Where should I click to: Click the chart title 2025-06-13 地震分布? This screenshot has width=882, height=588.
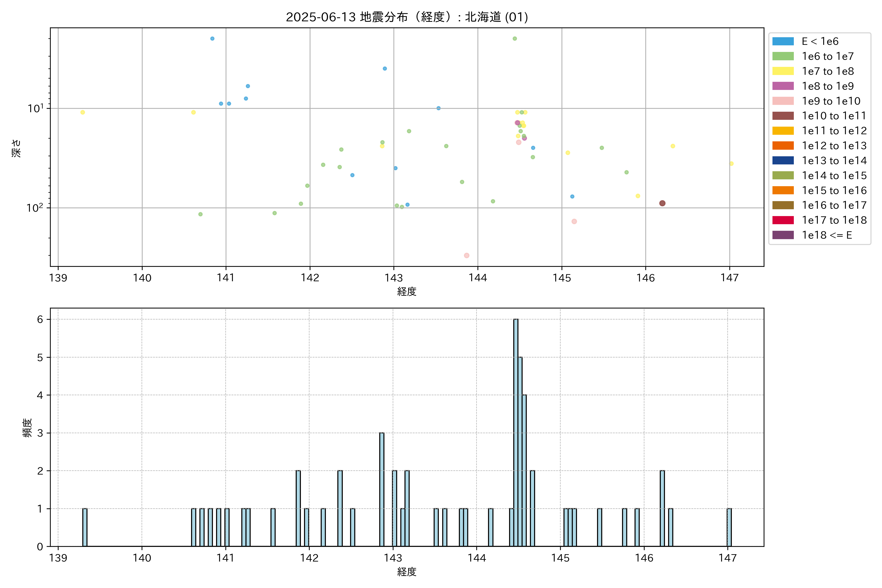[407, 17]
